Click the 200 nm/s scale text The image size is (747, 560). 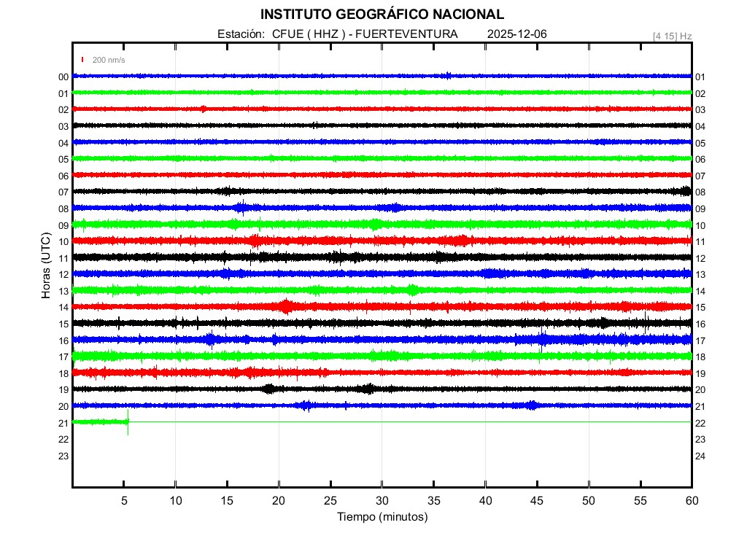coord(109,60)
